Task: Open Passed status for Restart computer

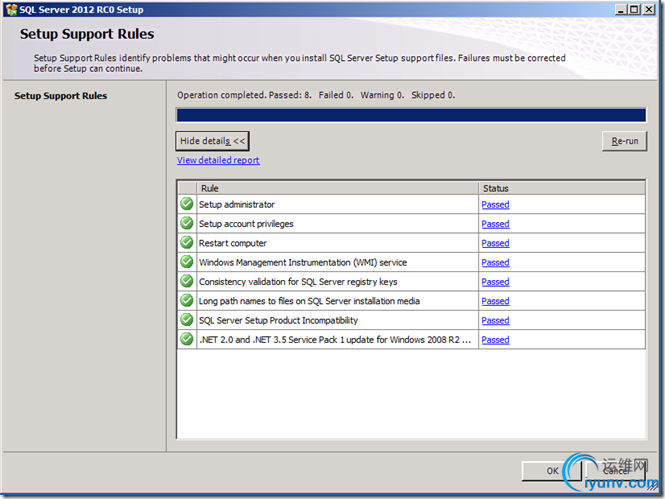Action: coord(495,243)
